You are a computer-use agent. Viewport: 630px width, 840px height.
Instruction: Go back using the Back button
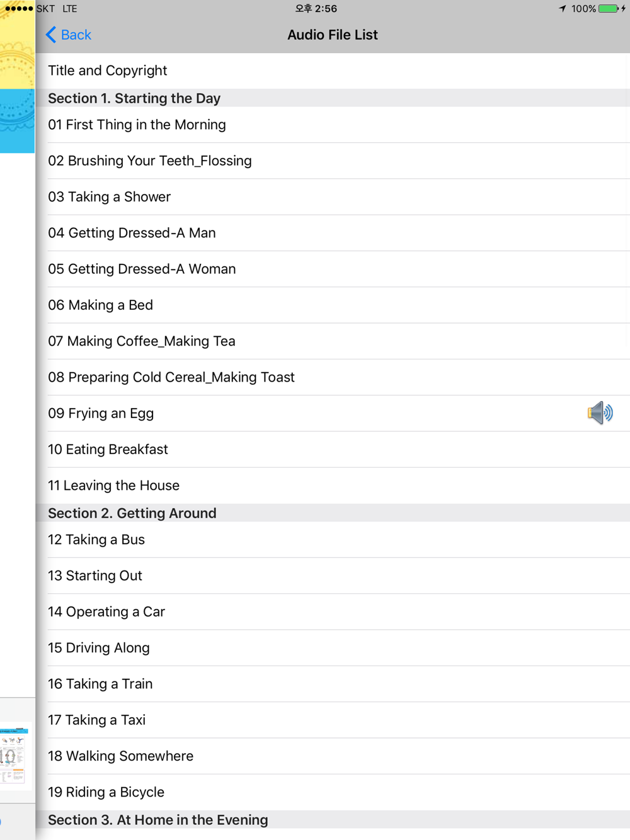(68, 35)
